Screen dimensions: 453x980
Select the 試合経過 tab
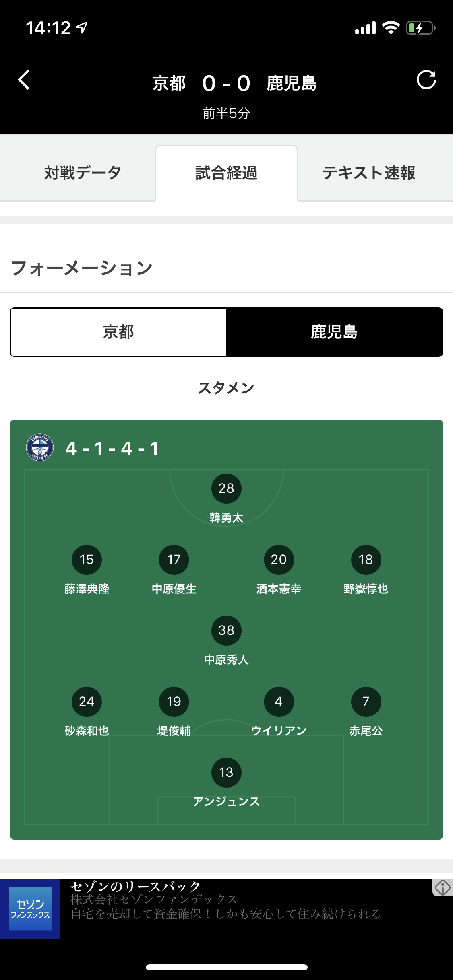[x=226, y=173]
